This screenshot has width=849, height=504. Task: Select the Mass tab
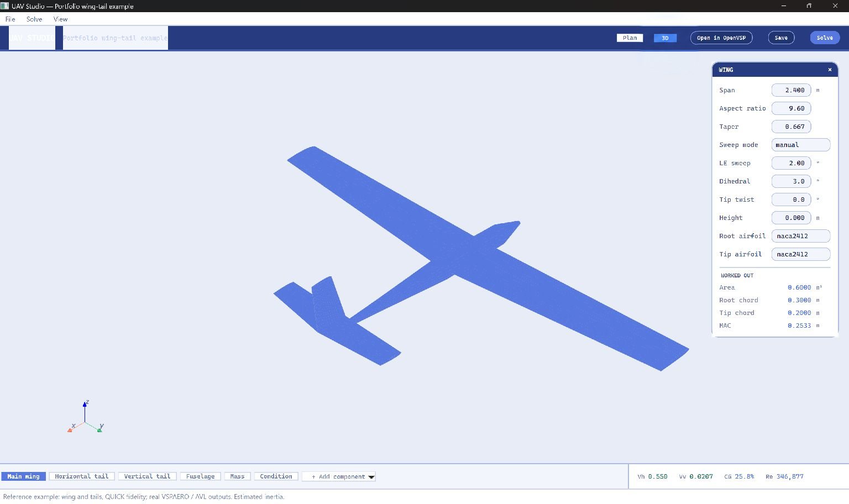point(237,476)
